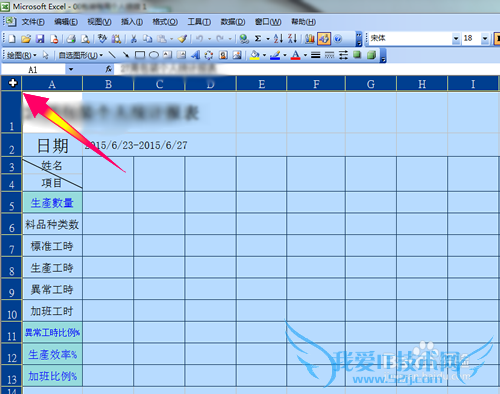The height and width of the screenshot is (394, 500).
Task: Open the Undo history dropdown arrow
Action: click(x=209, y=39)
